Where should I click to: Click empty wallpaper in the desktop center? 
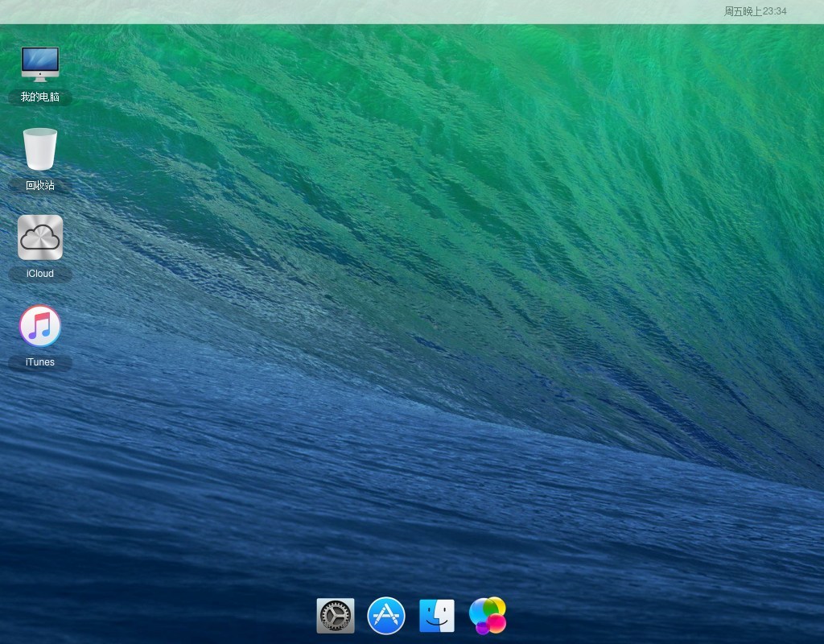[412, 322]
